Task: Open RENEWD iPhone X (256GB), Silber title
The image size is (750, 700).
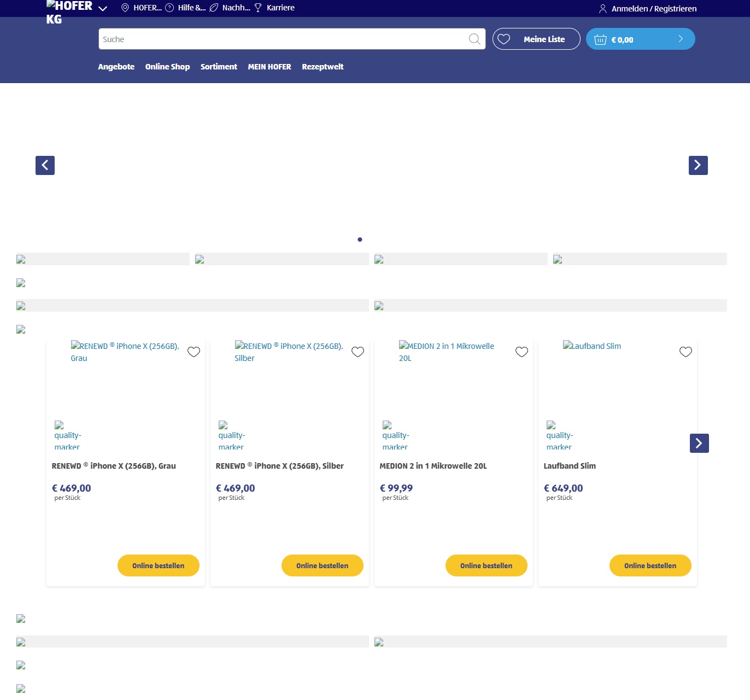Action: 279,466
